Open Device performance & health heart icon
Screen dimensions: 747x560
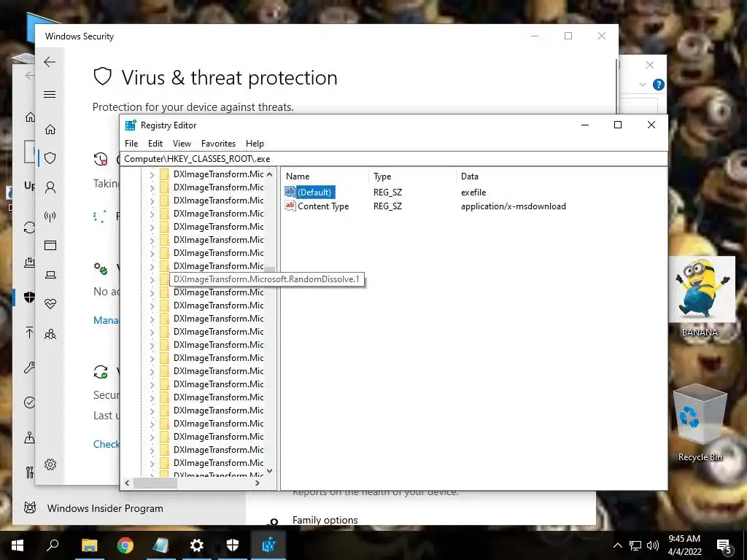[50, 303]
